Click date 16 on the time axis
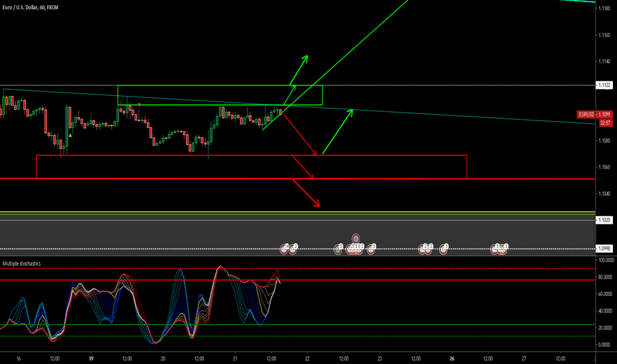617x364 pixels. click(19, 359)
